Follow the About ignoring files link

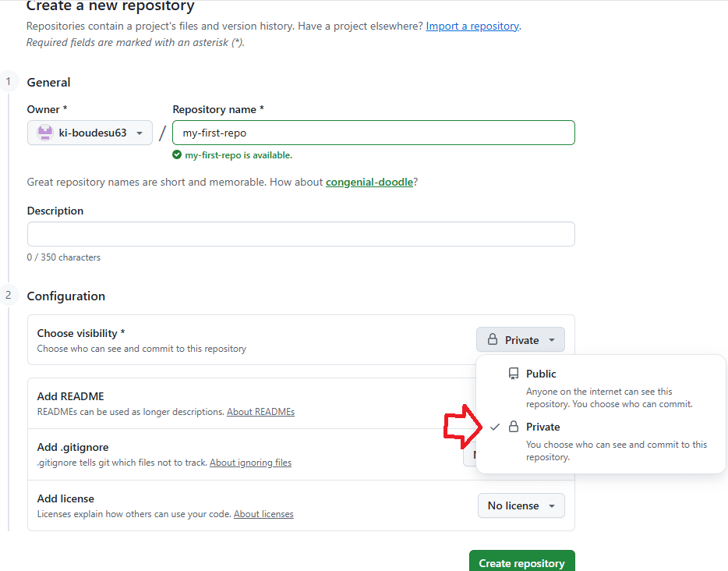(x=250, y=463)
